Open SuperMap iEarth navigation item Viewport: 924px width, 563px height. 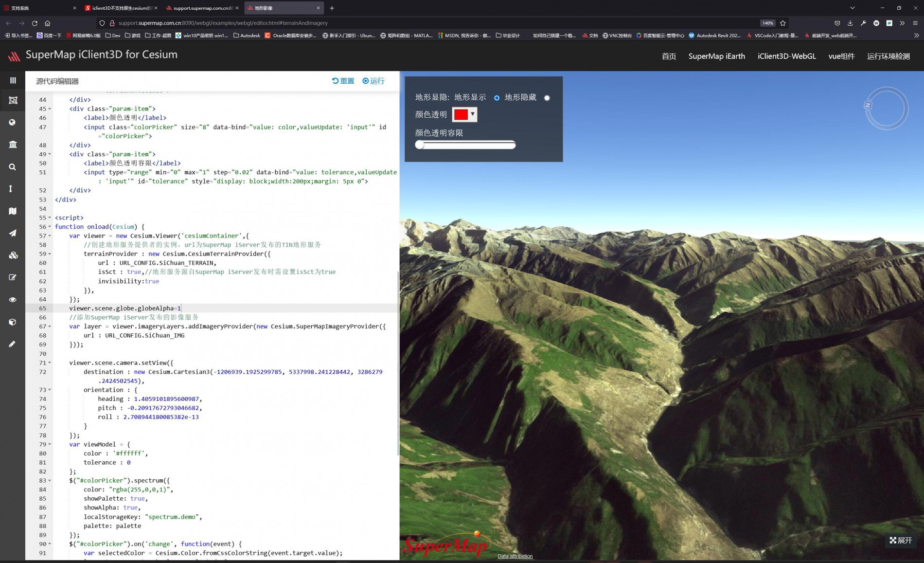pyautogui.click(x=716, y=56)
